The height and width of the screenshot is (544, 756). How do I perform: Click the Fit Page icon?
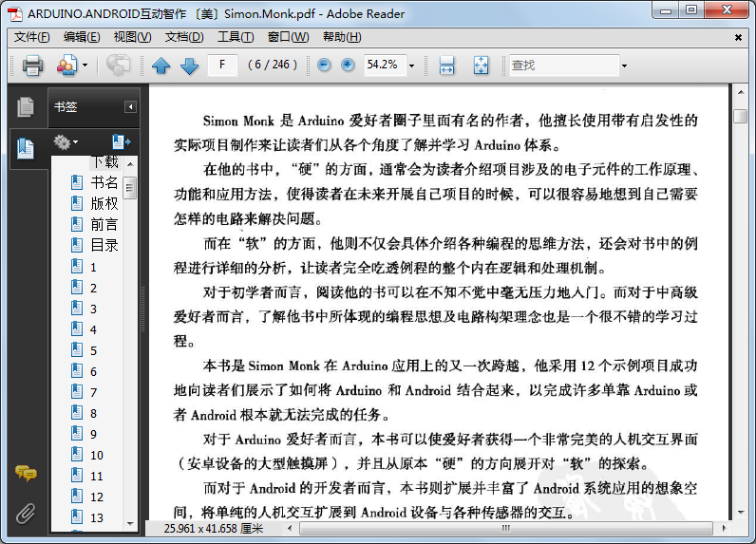point(481,66)
